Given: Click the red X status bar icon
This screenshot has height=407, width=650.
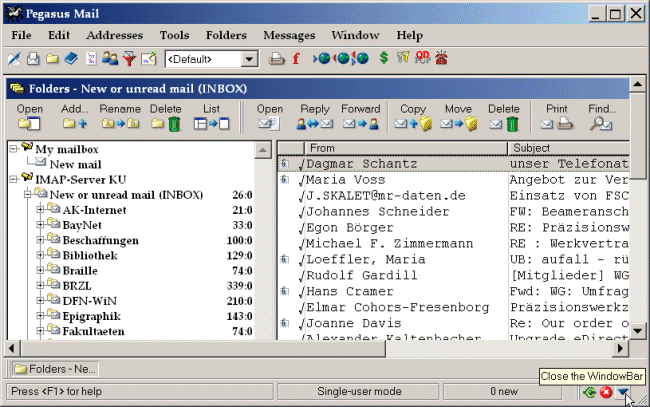Looking at the screenshot, I should pyautogui.click(x=606, y=392).
